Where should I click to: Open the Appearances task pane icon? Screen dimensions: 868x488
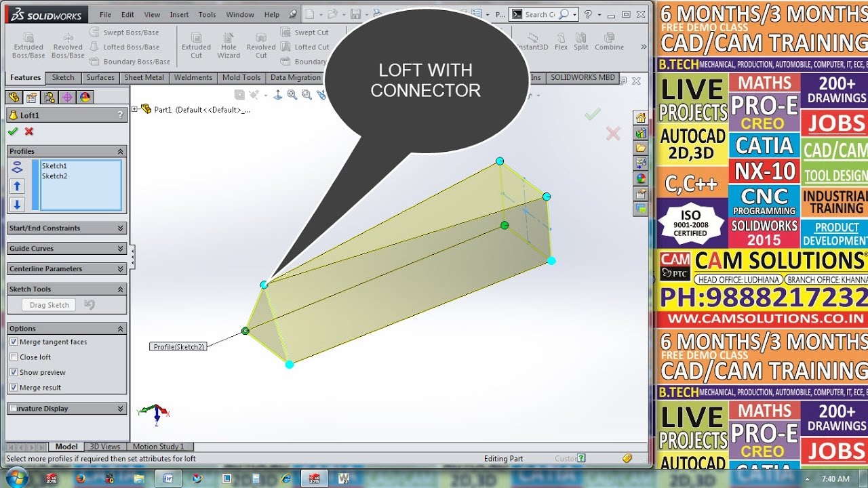[640, 179]
